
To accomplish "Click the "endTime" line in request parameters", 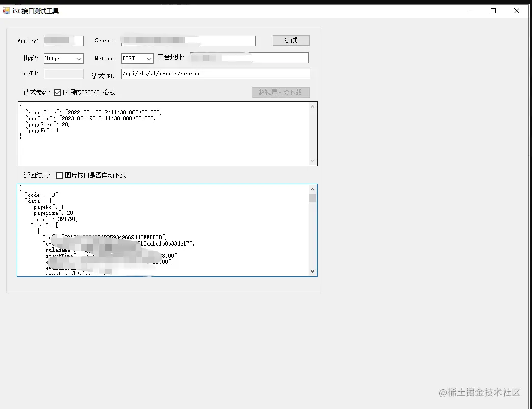I will click(91, 118).
